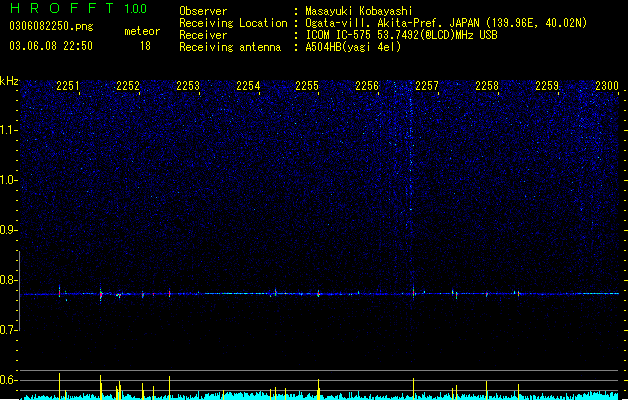
Task: Select the file name 0306082250.png
Action: coord(51,26)
